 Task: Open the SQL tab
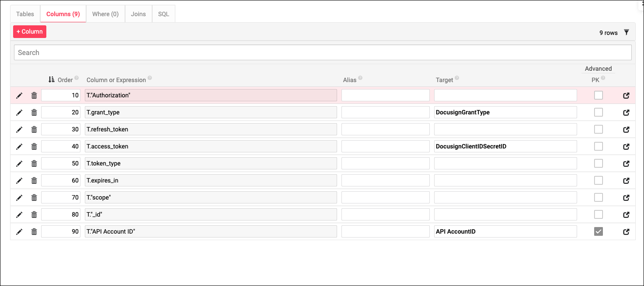coord(164,14)
